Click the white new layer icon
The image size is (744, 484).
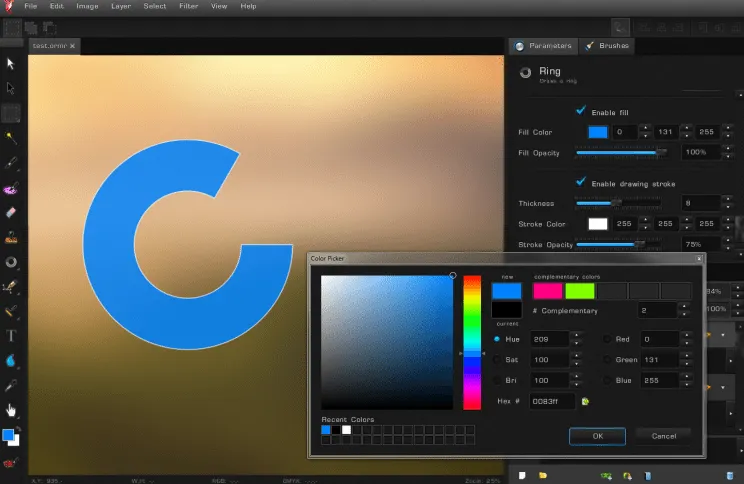tap(522, 475)
